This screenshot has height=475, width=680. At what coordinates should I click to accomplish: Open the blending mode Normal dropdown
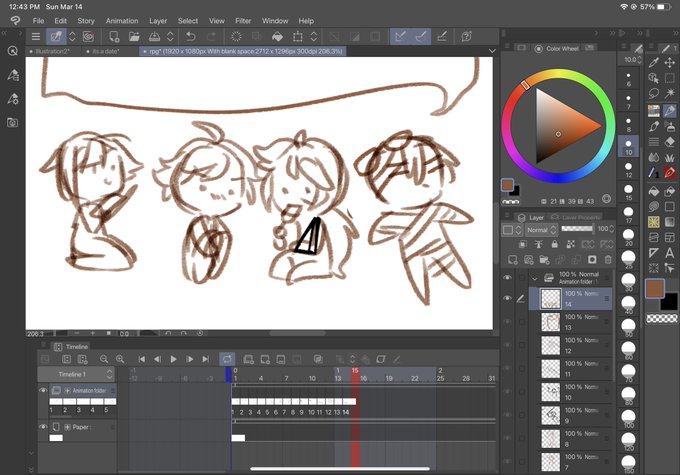pos(542,230)
